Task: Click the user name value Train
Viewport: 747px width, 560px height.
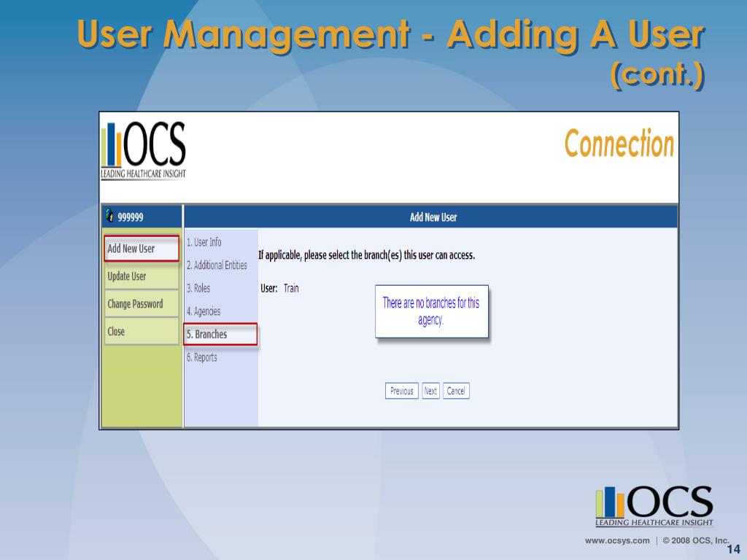Action: tap(291, 288)
